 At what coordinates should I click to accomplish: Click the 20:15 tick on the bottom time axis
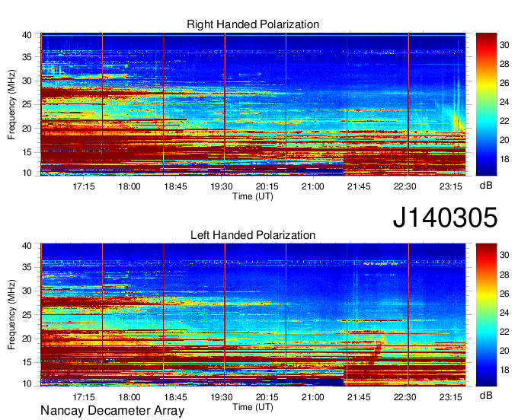click(267, 397)
